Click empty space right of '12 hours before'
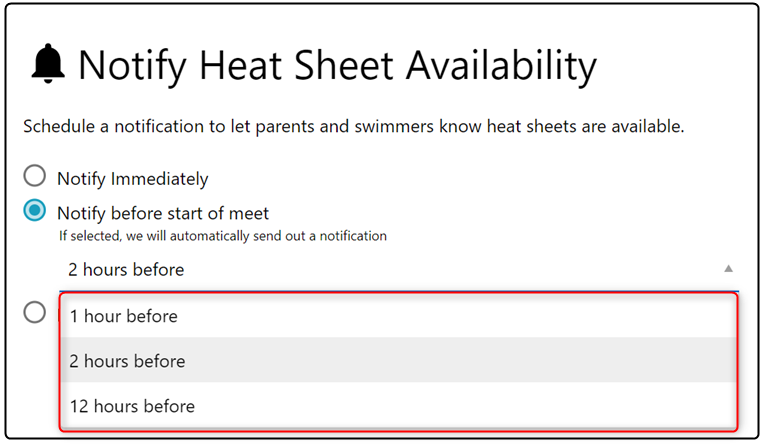The width and height of the screenshot is (763, 446). [x=450, y=406]
